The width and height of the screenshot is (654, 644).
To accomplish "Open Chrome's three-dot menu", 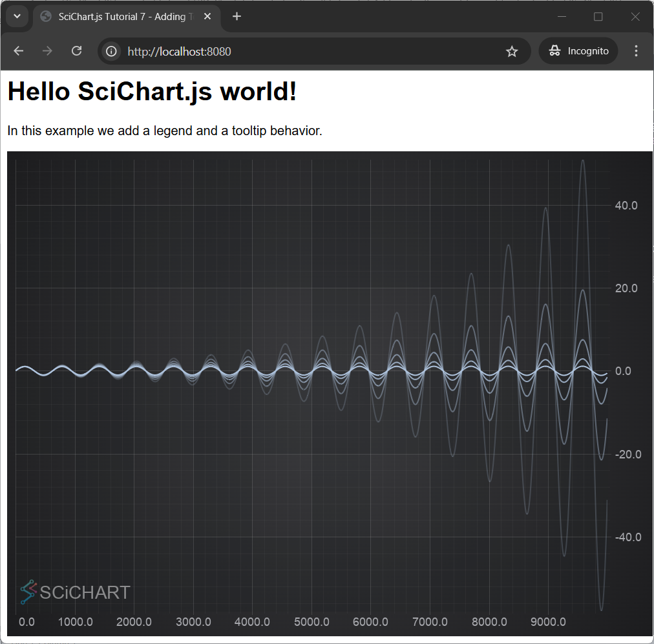I will [x=636, y=51].
